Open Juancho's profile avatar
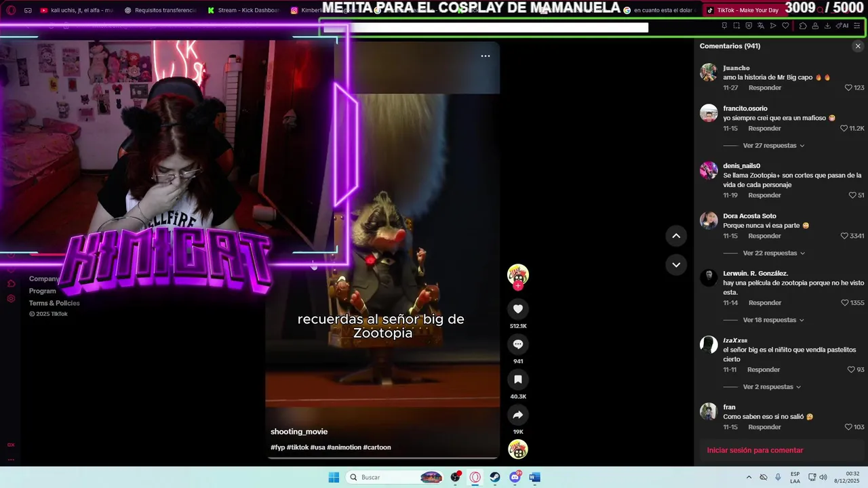 pyautogui.click(x=709, y=73)
